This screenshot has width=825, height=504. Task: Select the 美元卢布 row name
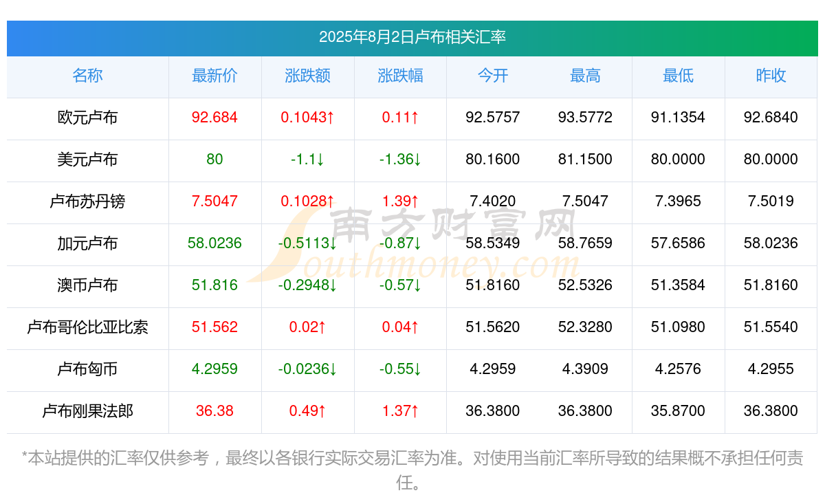88,160
